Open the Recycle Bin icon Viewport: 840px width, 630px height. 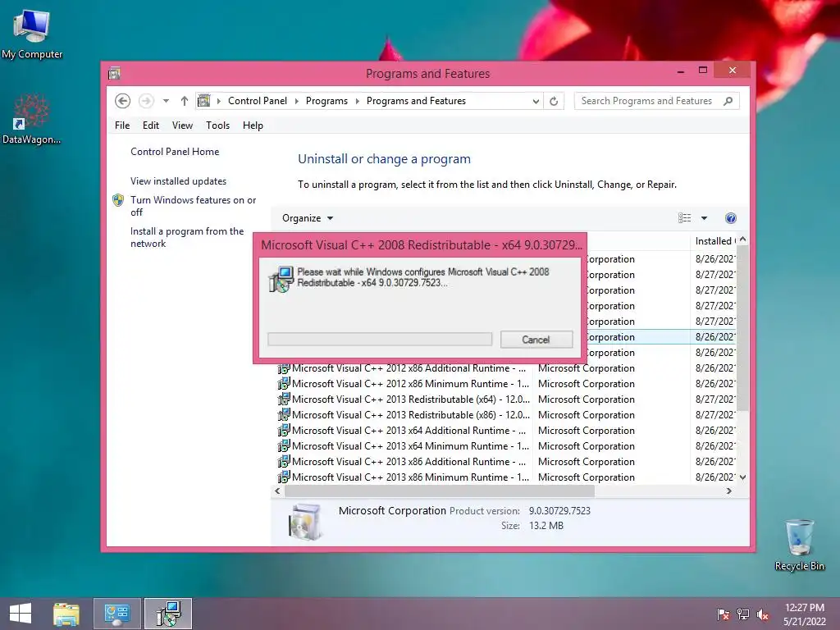tap(799, 546)
